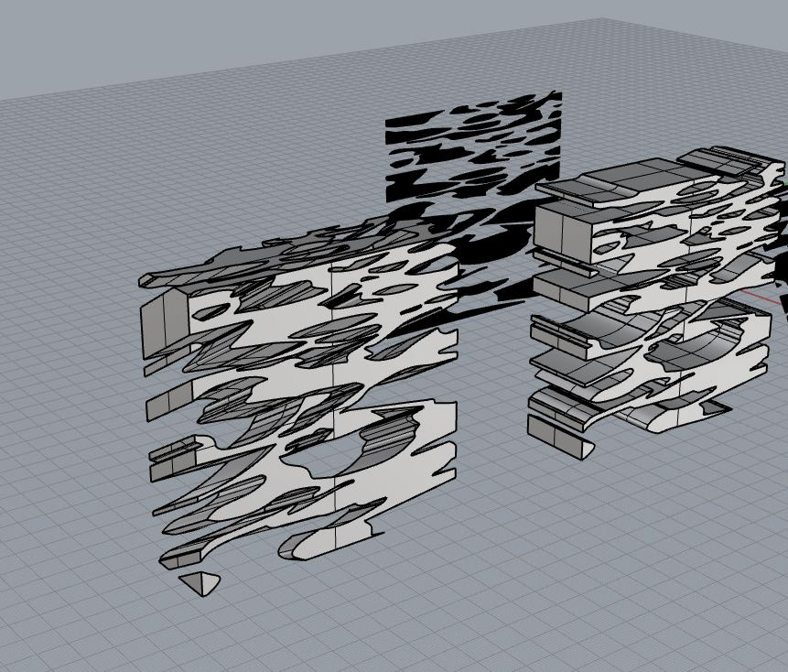Select the gray box at left panel's upper-left end
Viewport: 788px width, 672px height.
(x=165, y=322)
